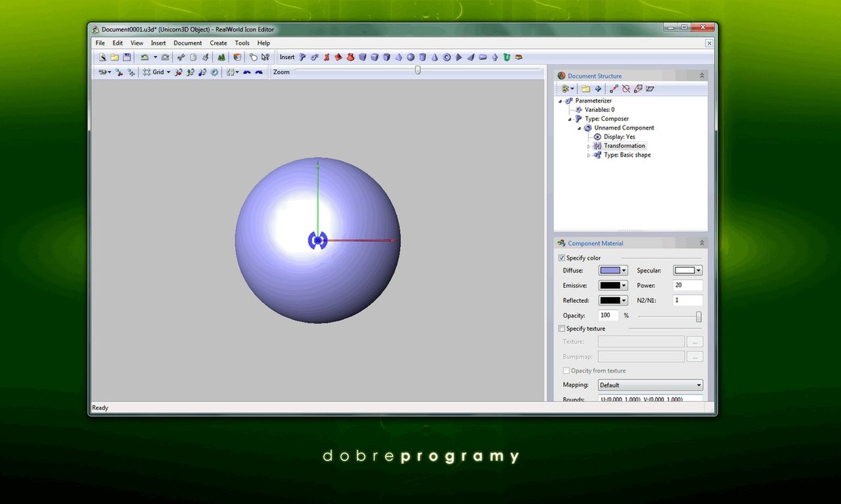Insert the red vase shape

click(350, 57)
